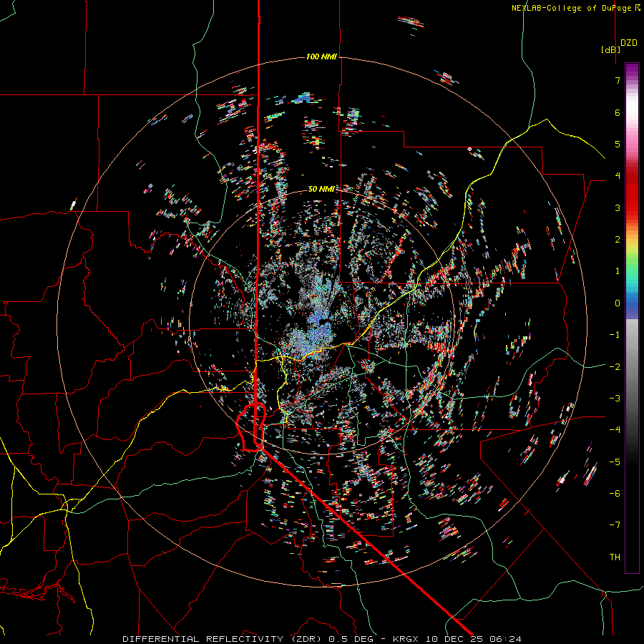The height and width of the screenshot is (644, 644).
Task: Click the 5 dB scale label
Action: [x=618, y=144]
